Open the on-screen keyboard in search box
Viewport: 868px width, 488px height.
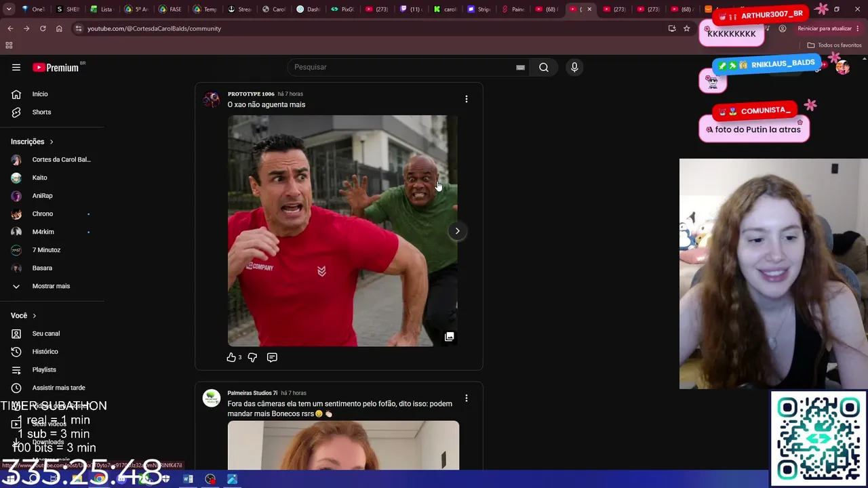coord(520,67)
